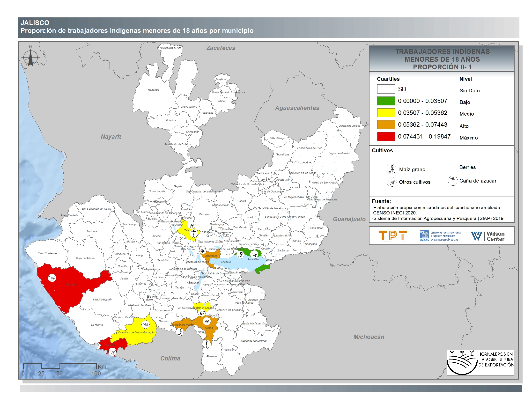The width and height of the screenshot is (532, 411).
Task: Click the red Máximo legend swatch
Action: (386, 136)
